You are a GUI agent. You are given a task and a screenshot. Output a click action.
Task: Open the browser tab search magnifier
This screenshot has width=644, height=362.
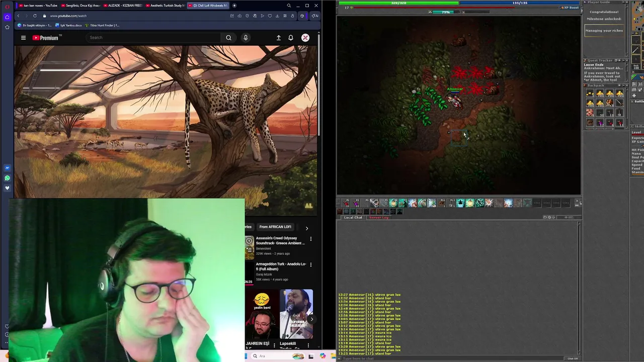point(289,6)
